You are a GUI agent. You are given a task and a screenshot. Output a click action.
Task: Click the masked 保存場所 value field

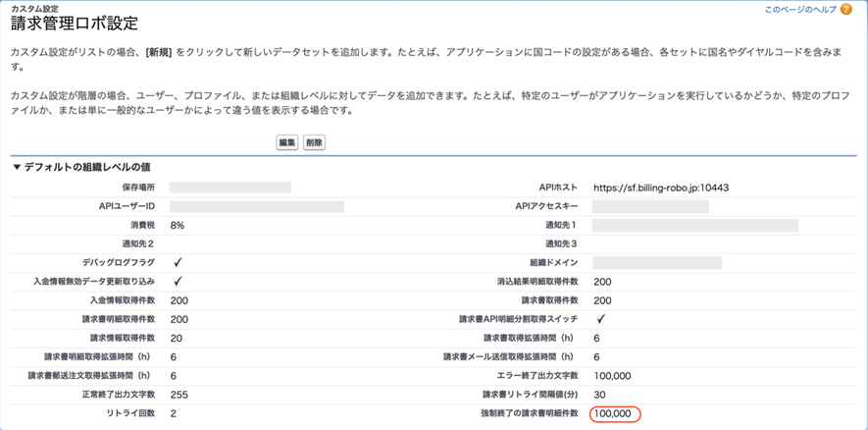click(230, 188)
